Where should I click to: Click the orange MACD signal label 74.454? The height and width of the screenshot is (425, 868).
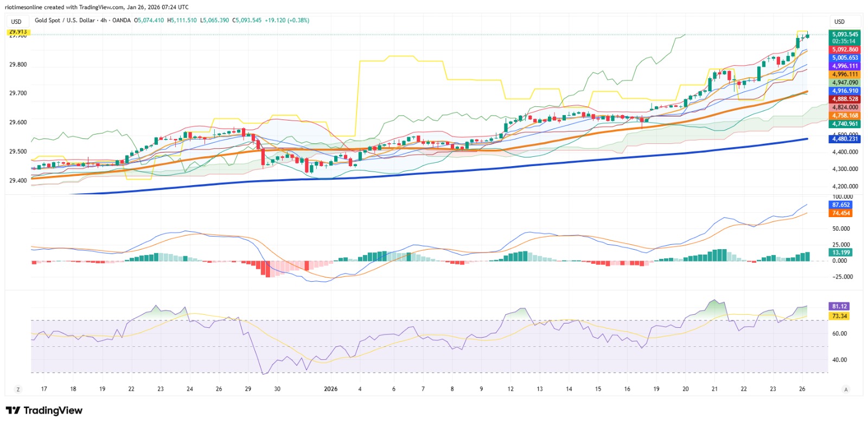pos(841,213)
